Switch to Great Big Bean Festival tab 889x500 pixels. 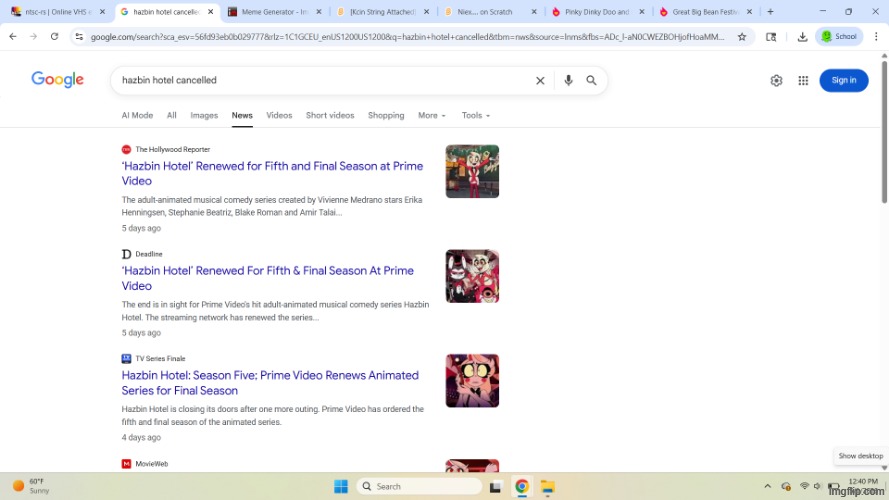click(x=706, y=11)
